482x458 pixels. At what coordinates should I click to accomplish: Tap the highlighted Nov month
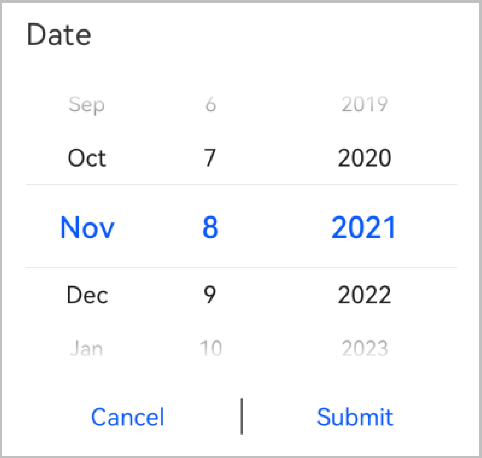point(87,227)
